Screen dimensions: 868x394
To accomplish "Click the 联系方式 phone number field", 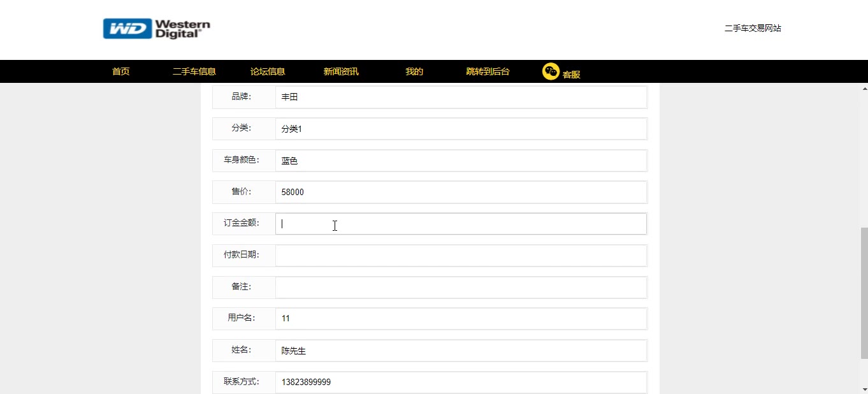I will point(461,382).
